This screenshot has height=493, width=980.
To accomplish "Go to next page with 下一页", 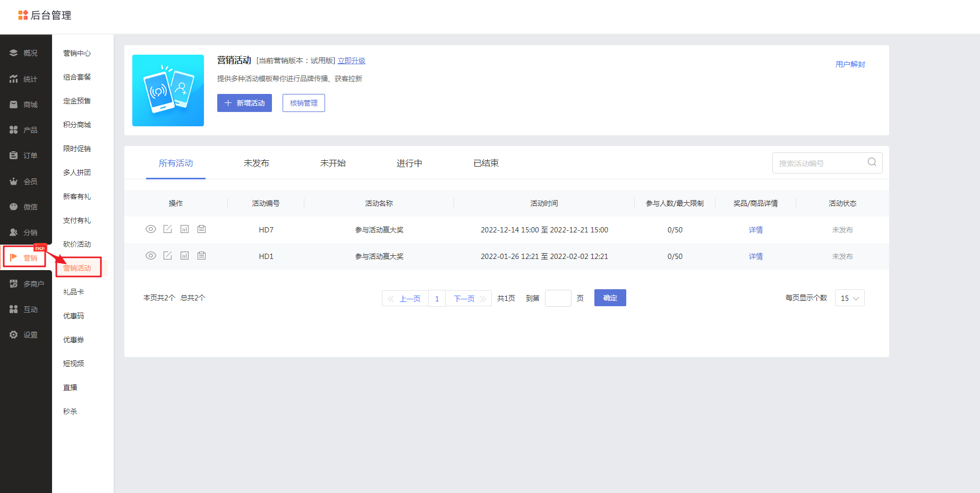I will 469,299.
